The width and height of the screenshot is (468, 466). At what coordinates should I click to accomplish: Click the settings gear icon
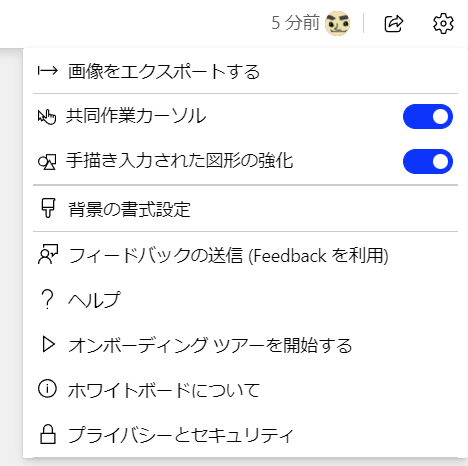[443, 24]
